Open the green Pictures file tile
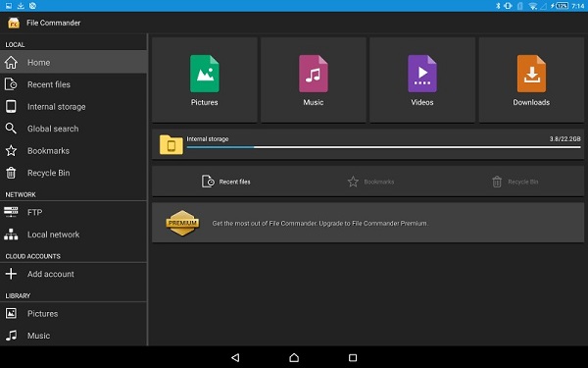 click(x=205, y=79)
